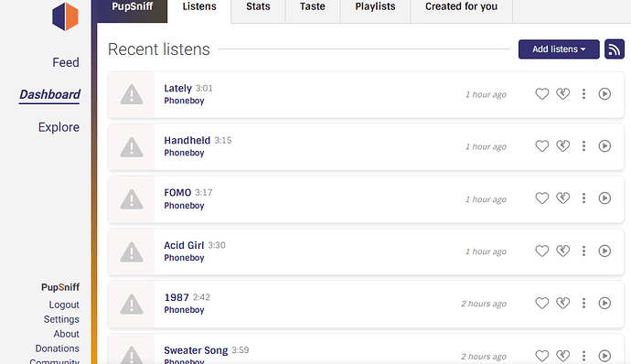Play the FOMO track
The height and width of the screenshot is (364, 631).
point(604,198)
